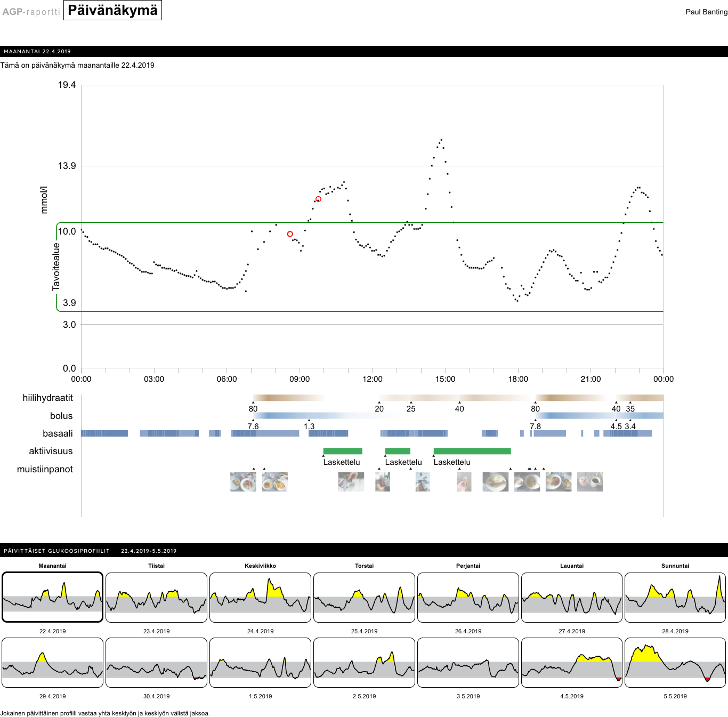This screenshot has width=728, height=717.
Task: Open the second breakfast plate photo
Action: [x=274, y=482]
